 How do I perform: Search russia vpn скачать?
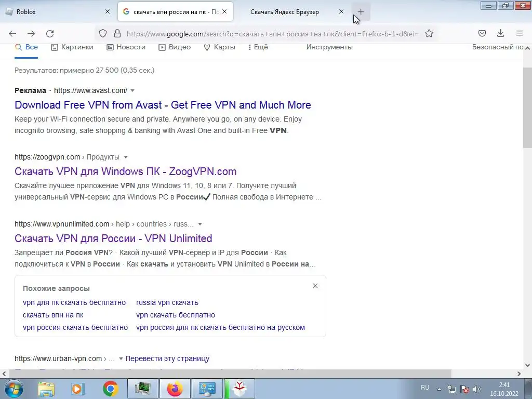pyautogui.click(x=167, y=302)
